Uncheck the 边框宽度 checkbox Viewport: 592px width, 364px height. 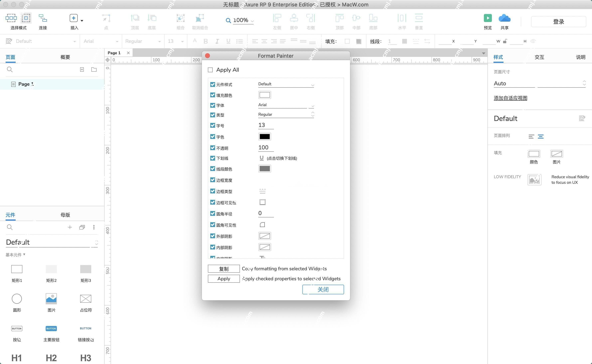(x=212, y=180)
